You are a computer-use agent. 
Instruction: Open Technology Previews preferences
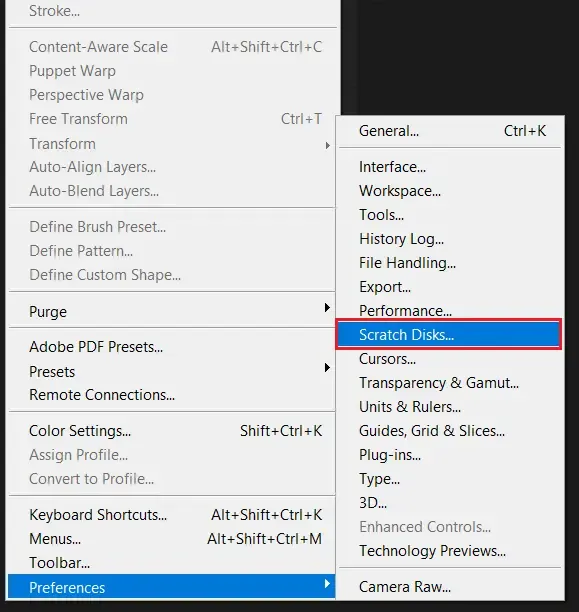click(450, 551)
